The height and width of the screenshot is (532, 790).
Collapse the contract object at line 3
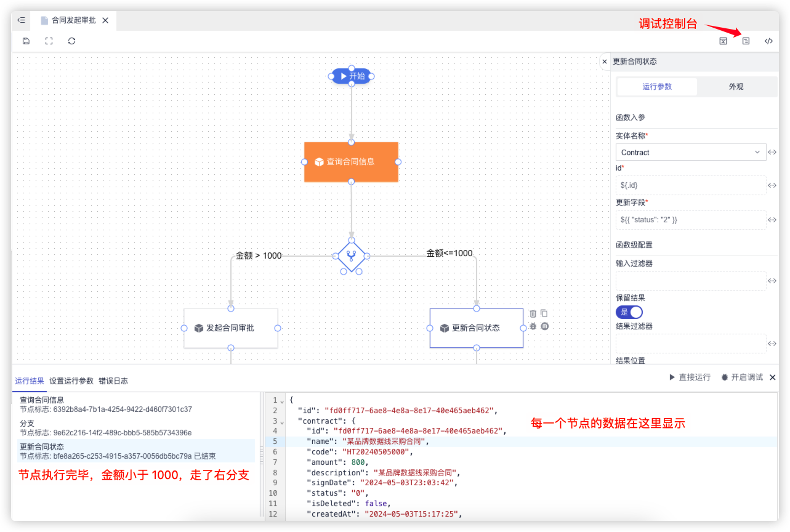283,422
